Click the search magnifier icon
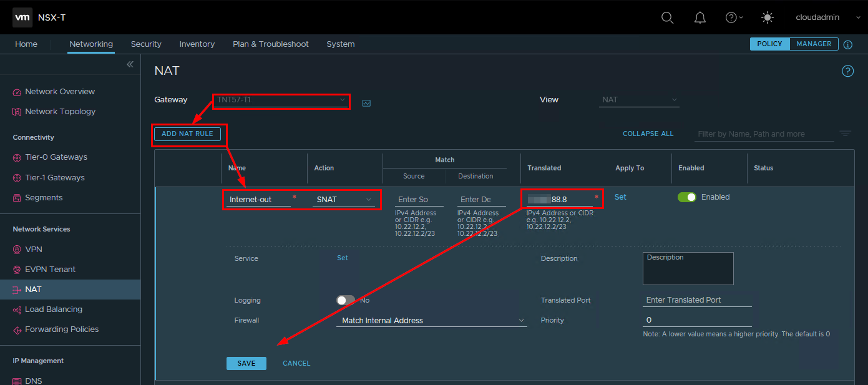 pyautogui.click(x=667, y=17)
